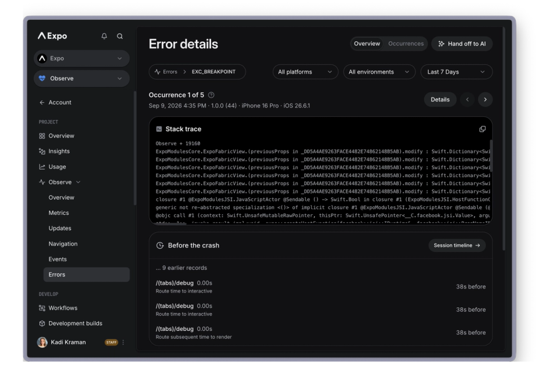Open the Last 7 Days range filter

[x=456, y=72]
